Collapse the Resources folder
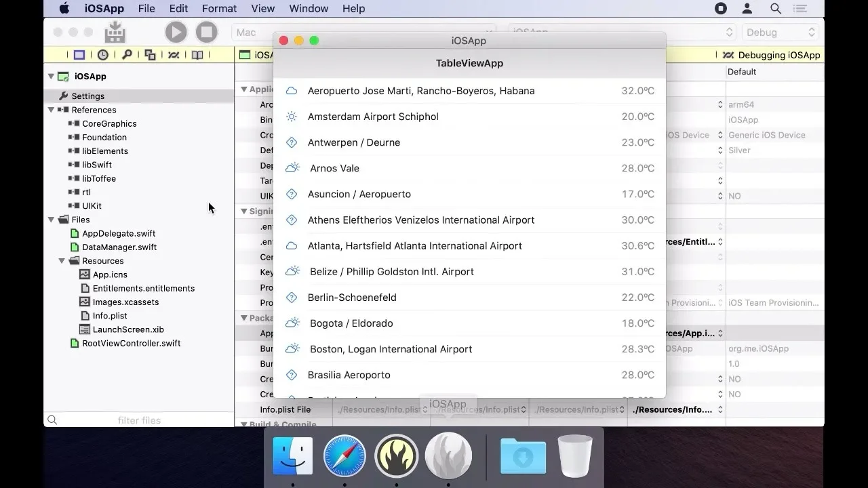The height and width of the screenshot is (488, 868). pos(62,260)
